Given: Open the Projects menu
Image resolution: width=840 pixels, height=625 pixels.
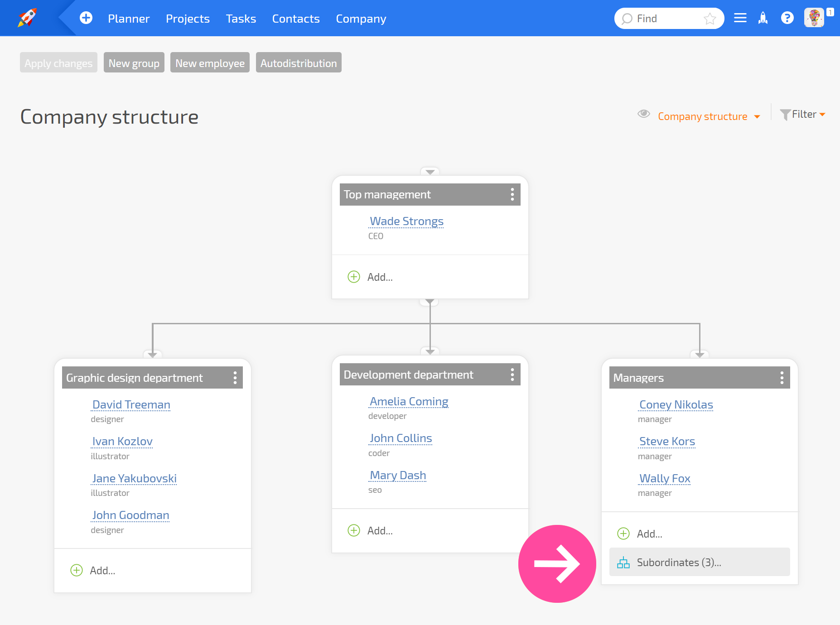Looking at the screenshot, I should (x=188, y=19).
